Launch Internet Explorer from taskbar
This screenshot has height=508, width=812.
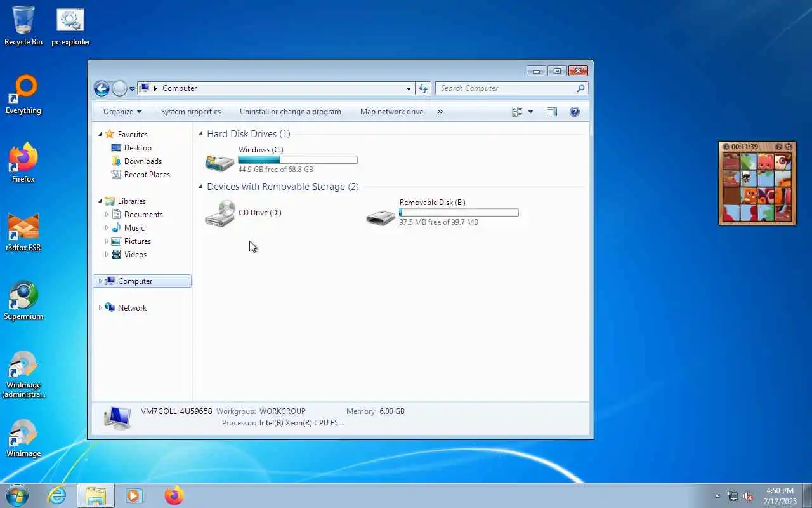point(57,495)
